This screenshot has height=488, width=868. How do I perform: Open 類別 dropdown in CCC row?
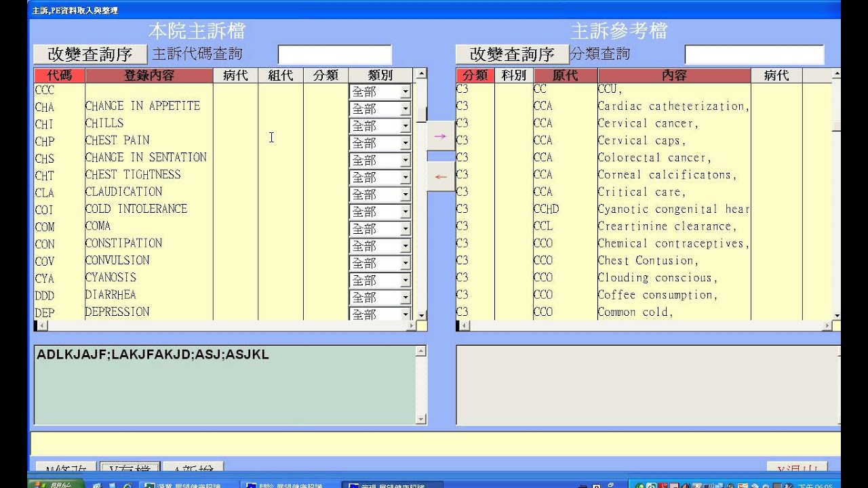pyautogui.click(x=406, y=91)
